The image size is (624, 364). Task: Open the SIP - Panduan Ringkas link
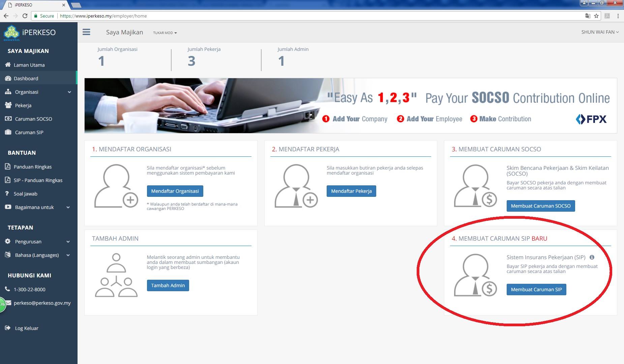point(38,180)
